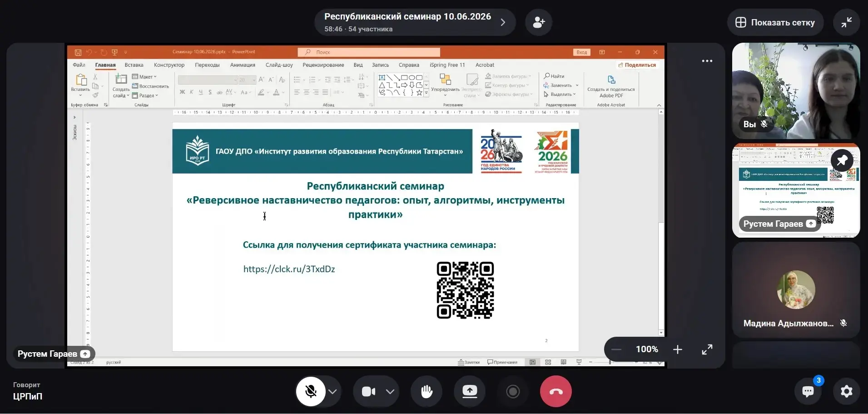The height and width of the screenshot is (414, 868).
Task: Click the QR code on the slide
Action: coord(465,290)
